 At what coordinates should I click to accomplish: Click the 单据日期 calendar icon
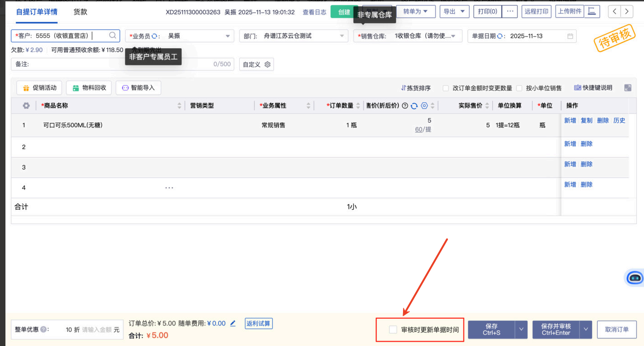point(570,36)
